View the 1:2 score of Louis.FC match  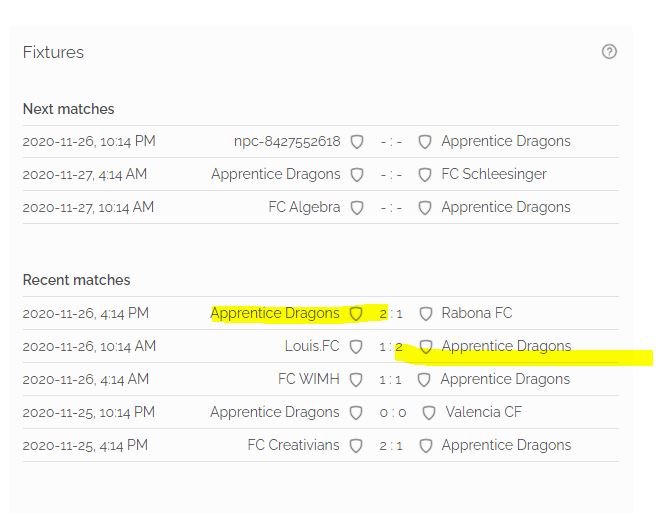[391, 347]
